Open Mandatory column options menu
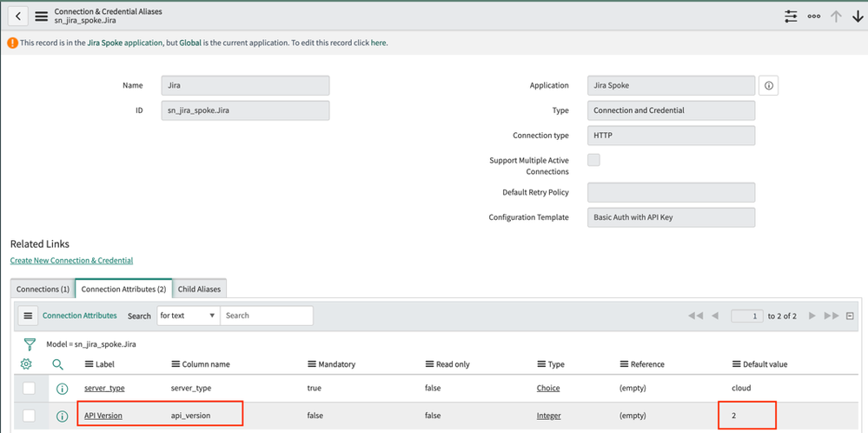This screenshot has width=868, height=433. (x=312, y=364)
